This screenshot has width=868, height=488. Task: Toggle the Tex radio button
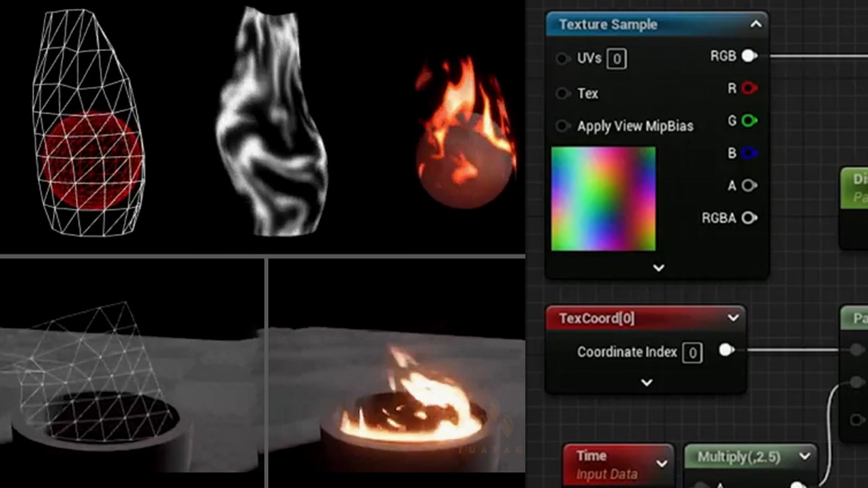(561, 92)
